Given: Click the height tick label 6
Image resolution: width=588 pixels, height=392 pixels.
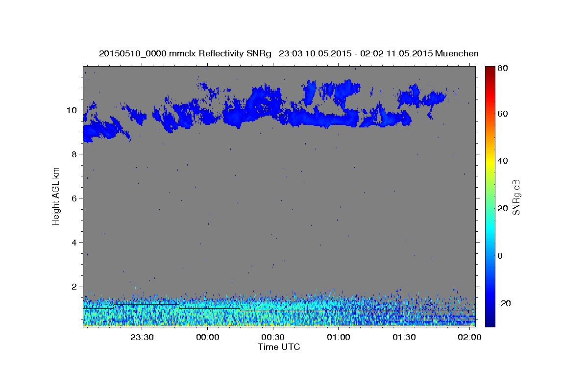Looking at the screenshot, I should [x=75, y=198].
